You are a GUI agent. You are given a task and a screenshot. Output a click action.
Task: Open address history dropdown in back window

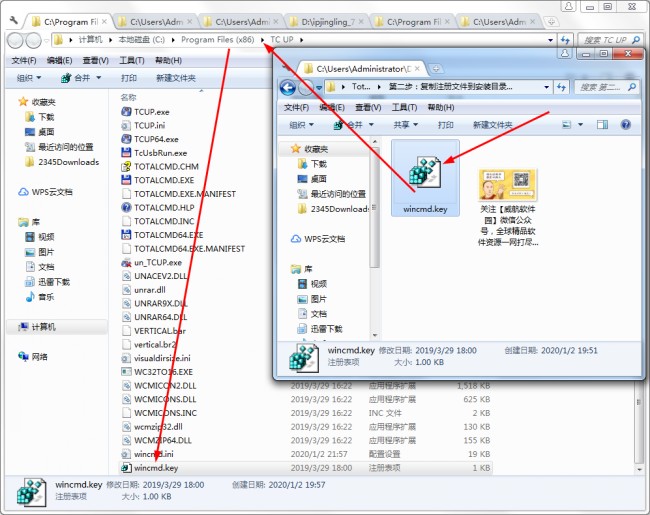(551, 40)
